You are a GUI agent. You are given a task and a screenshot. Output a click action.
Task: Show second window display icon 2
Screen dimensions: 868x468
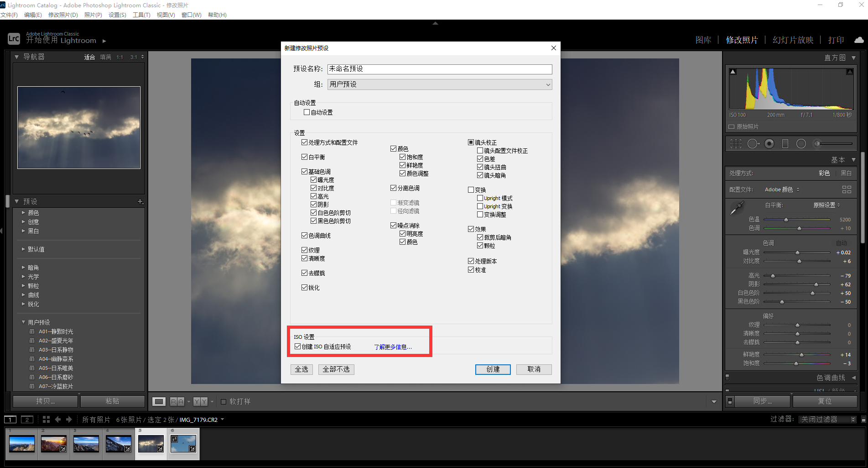27,420
